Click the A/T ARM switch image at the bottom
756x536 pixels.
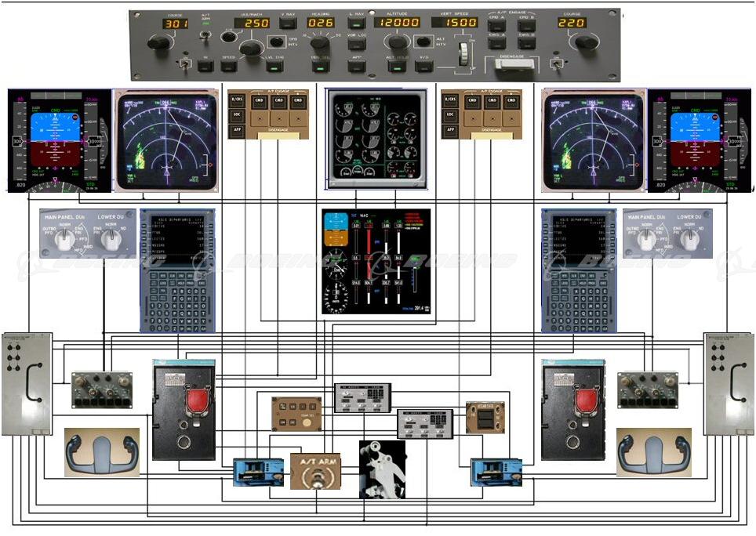click(317, 473)
